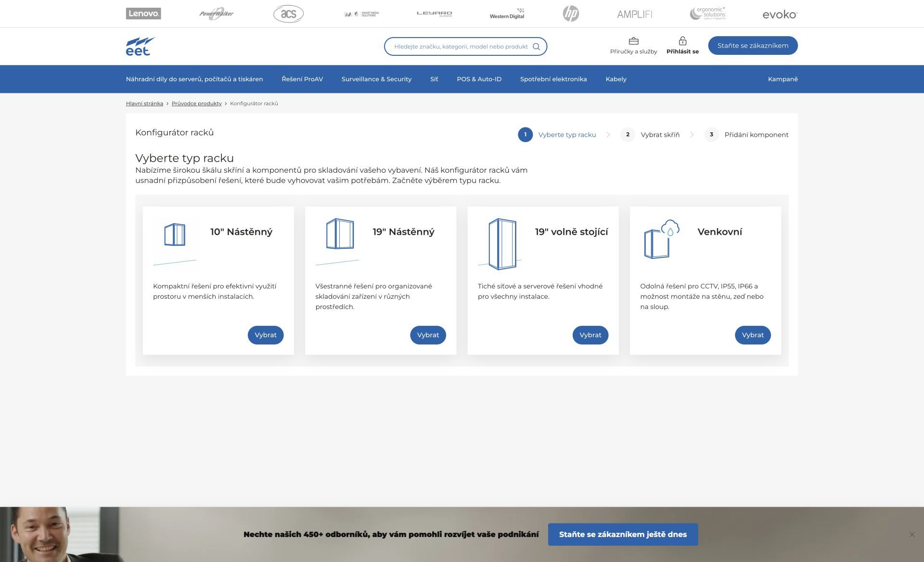Click the EET logo
Image resolution: width=924 pixels, height=562 pixels.
[x=140, y=46]
